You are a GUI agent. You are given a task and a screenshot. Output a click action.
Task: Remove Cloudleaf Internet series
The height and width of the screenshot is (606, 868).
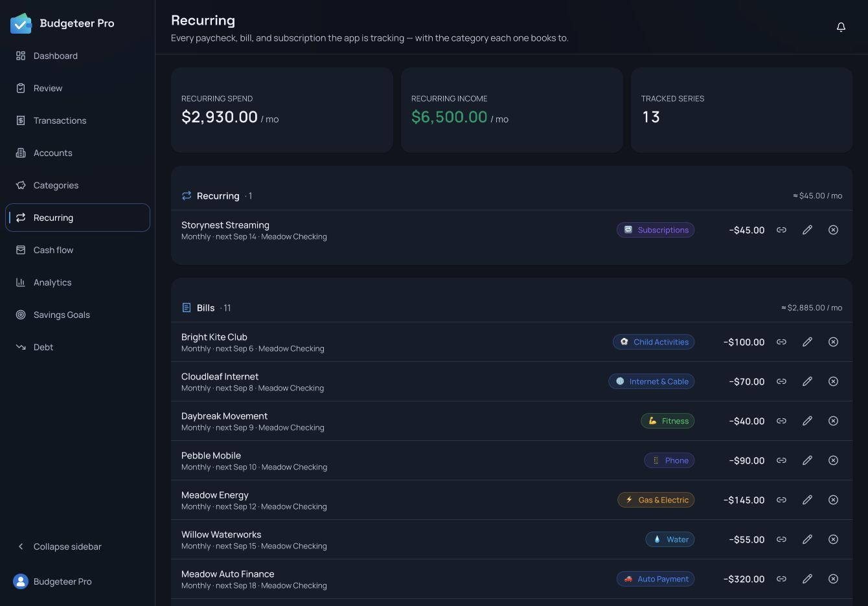pyautogui.click(x=834, y=381)
